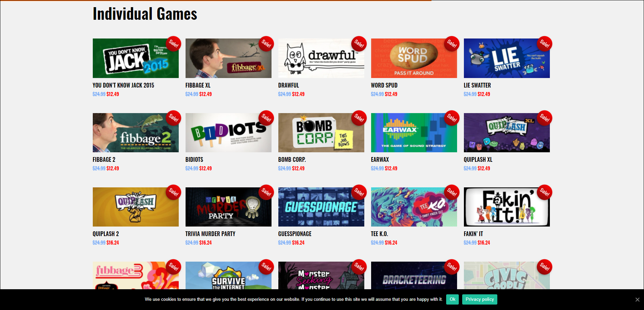
Task: Open the You Don't Know Jack 2015 thumbnail
Action: [x=135, y=58]
